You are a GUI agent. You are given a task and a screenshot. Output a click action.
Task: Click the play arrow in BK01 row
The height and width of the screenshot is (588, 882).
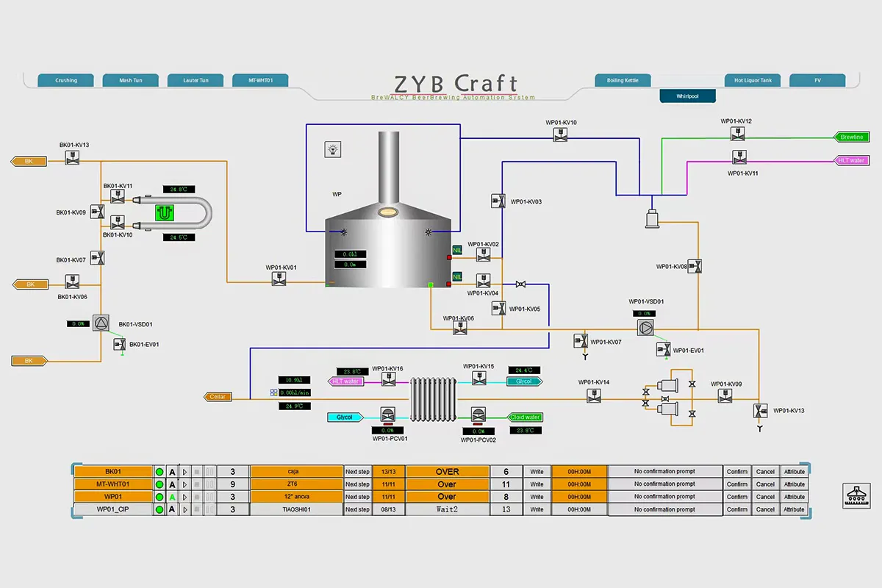185,472
